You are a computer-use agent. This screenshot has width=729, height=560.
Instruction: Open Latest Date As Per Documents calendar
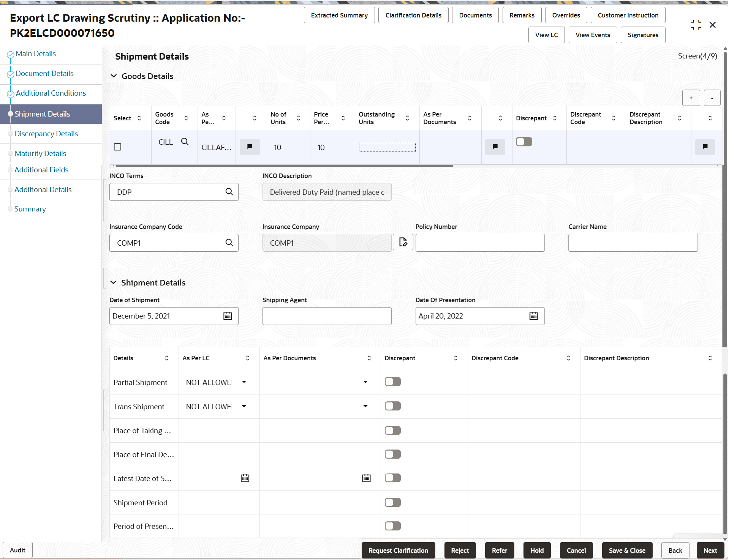coord(366,478)
